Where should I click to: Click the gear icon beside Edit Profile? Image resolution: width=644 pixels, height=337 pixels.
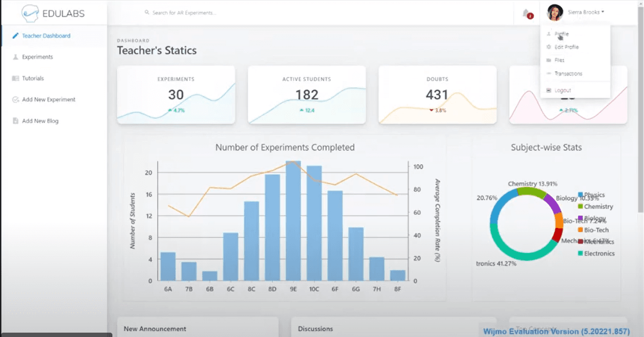pos(549,48)
